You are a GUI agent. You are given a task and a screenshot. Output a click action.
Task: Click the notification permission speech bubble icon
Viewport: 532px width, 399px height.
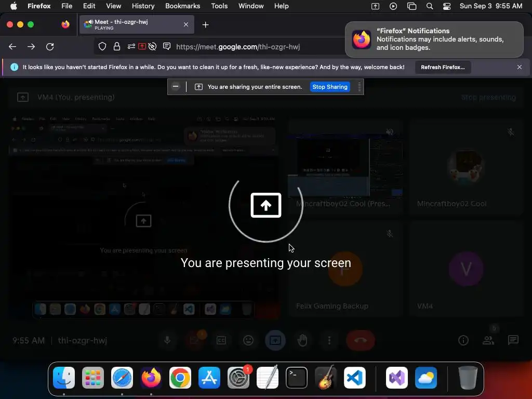click(x=167, y=46)
